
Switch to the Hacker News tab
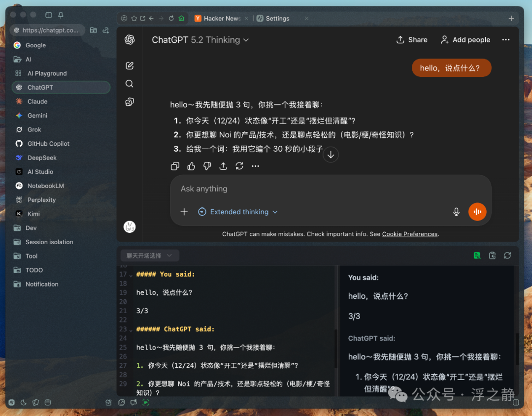pos(222,18)
